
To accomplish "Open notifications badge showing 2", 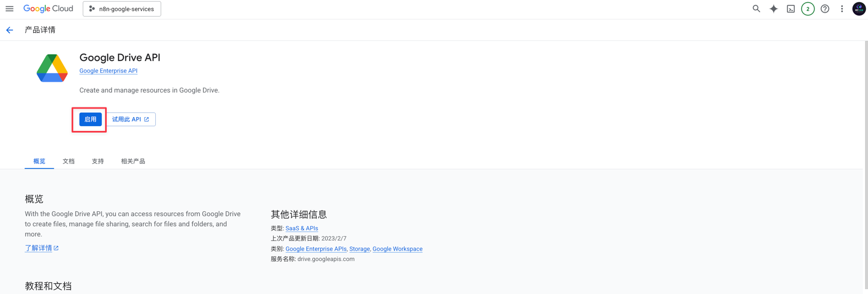I will click(808, 9).
